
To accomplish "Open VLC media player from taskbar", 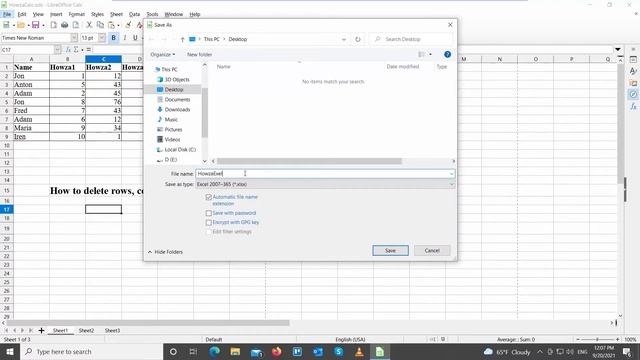I will [x=359, y=351].
